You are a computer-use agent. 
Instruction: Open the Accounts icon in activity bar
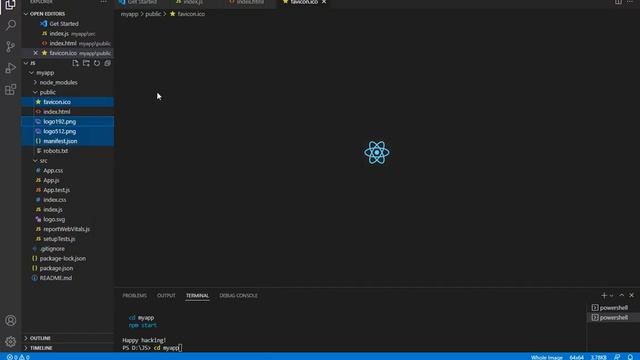click(10, 320)
